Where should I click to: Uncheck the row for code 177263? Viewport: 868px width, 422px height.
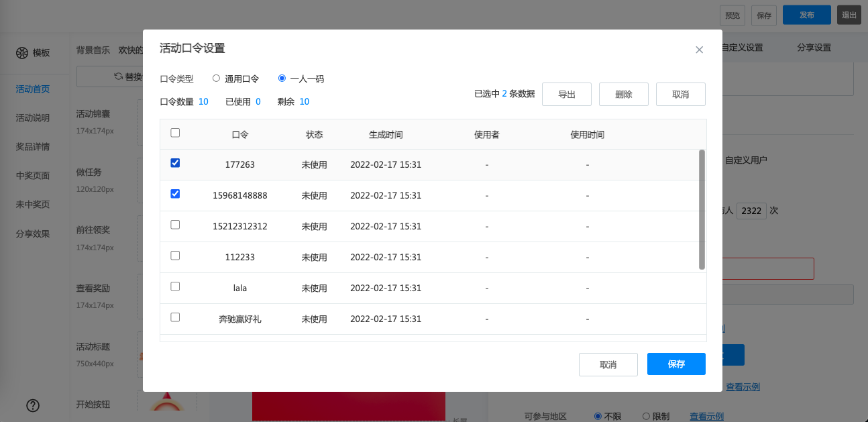tap(175, 163)
